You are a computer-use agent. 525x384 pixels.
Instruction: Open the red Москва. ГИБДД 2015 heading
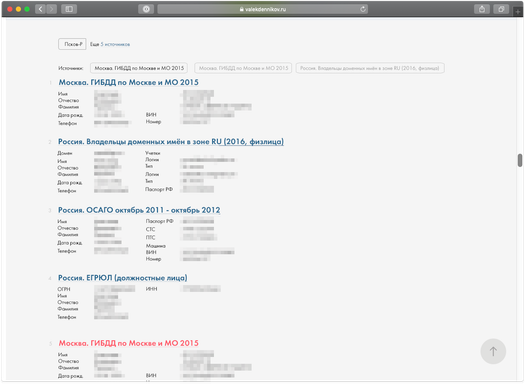pos(129,343)
